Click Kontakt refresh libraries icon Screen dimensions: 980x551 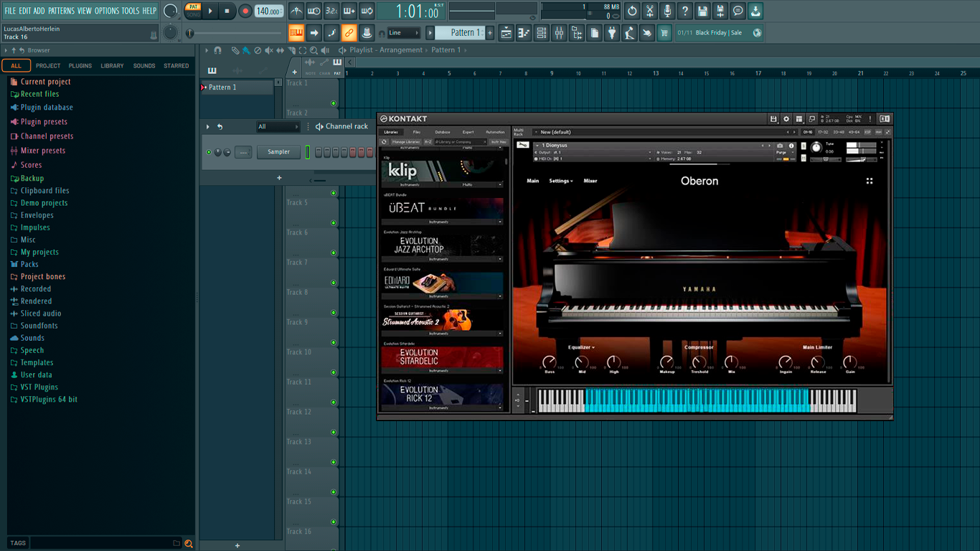pos(384,142)
